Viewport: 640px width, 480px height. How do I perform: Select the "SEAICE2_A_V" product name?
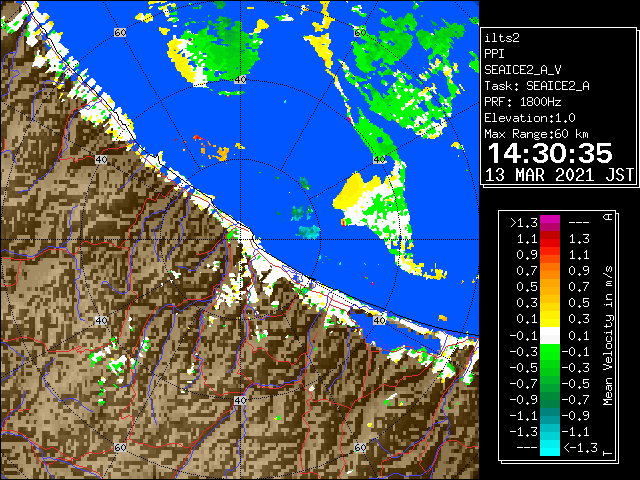(x=522, y=70)
